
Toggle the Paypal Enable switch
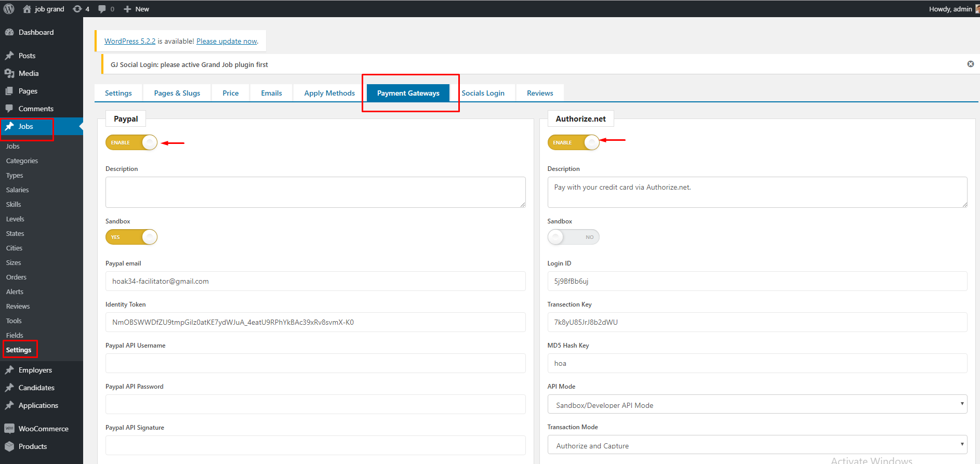[x=131, y=142]
